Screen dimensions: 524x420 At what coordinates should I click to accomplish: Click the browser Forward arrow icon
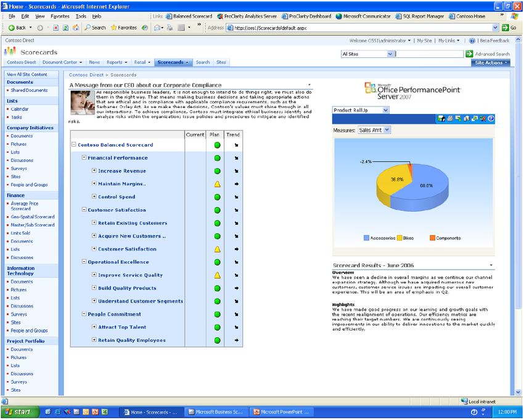40,28
